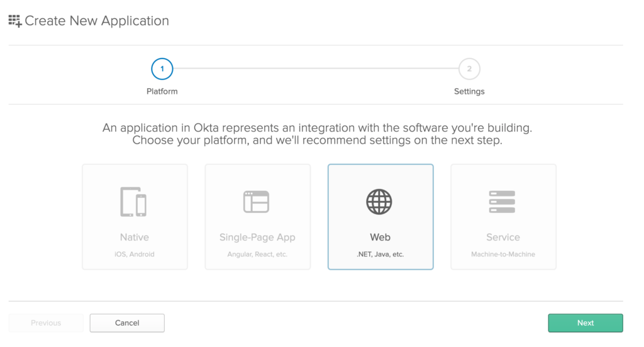Pick the Service platform card
This screenshot has width=644, height=347.
coord(503,217)
